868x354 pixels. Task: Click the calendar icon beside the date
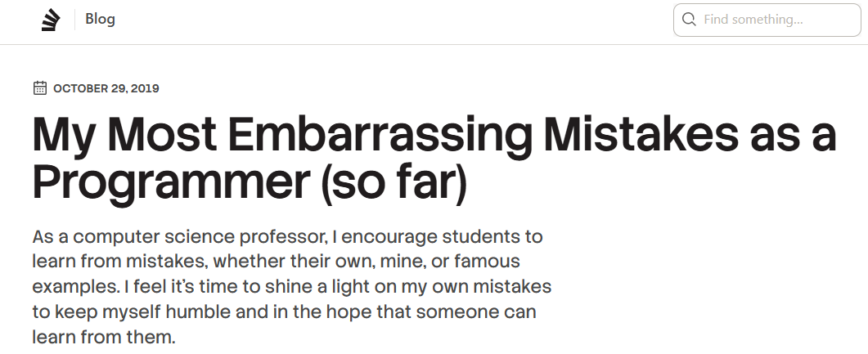coord(39,88)
